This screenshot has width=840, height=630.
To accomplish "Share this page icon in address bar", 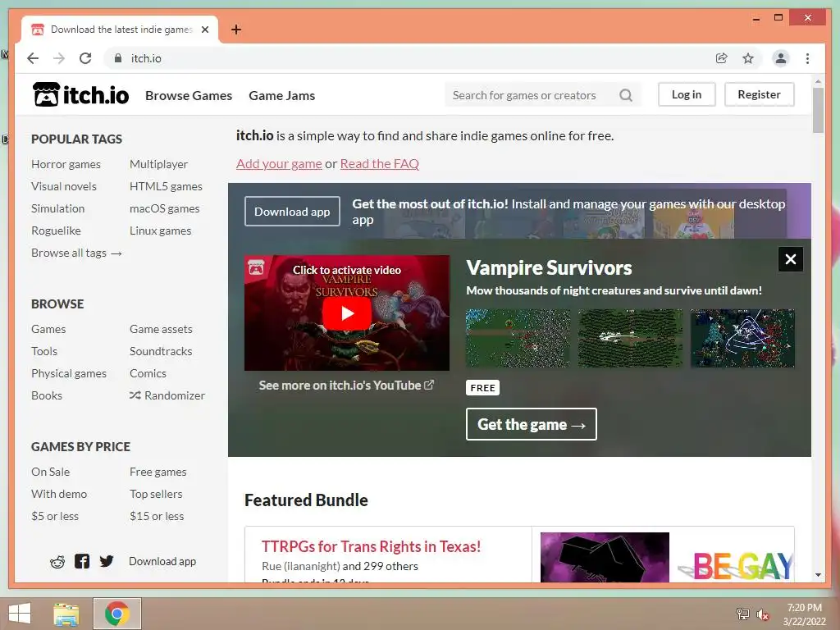I will 722,58.
